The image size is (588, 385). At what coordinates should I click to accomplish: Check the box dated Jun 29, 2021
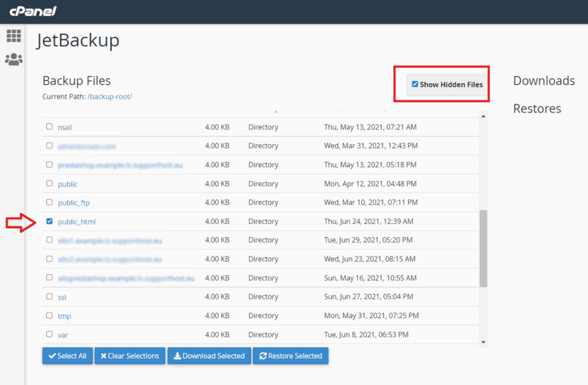49,240
